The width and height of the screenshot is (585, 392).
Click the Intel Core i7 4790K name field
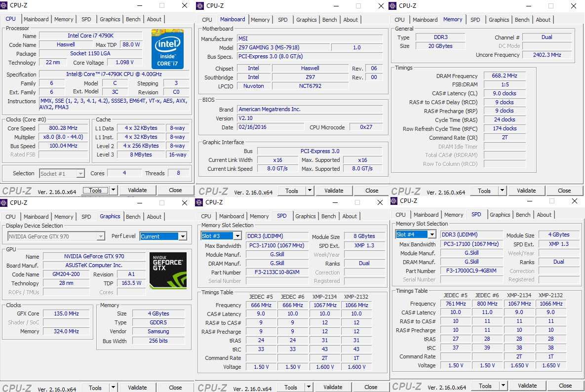(x=91, y=36)
